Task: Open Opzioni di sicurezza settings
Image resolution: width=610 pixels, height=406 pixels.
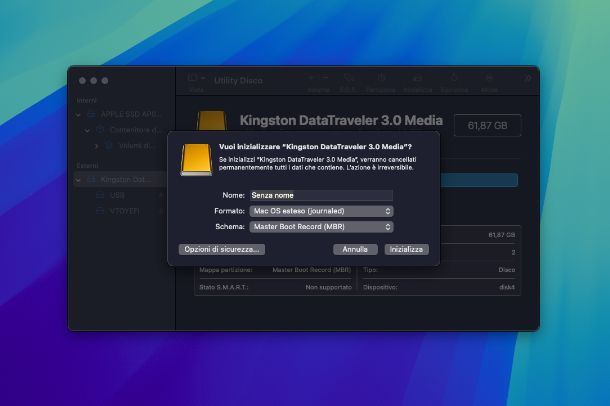Action: point(222,249)
